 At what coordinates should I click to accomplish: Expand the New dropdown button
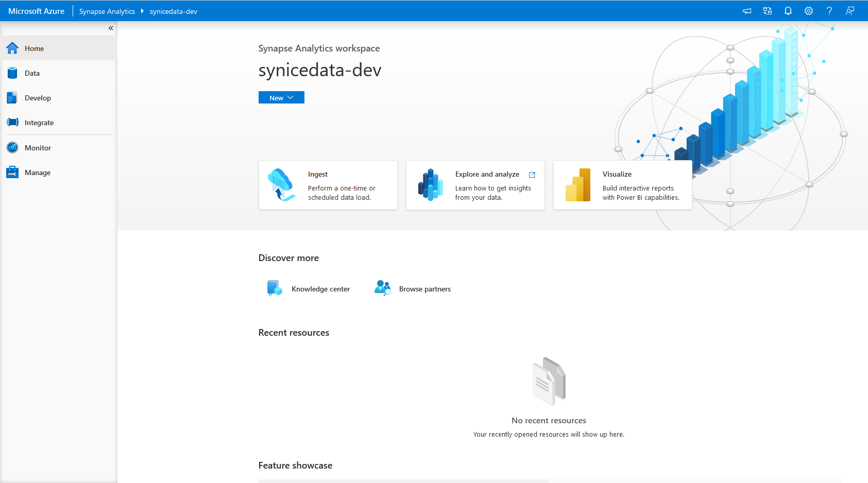[281, 98]
